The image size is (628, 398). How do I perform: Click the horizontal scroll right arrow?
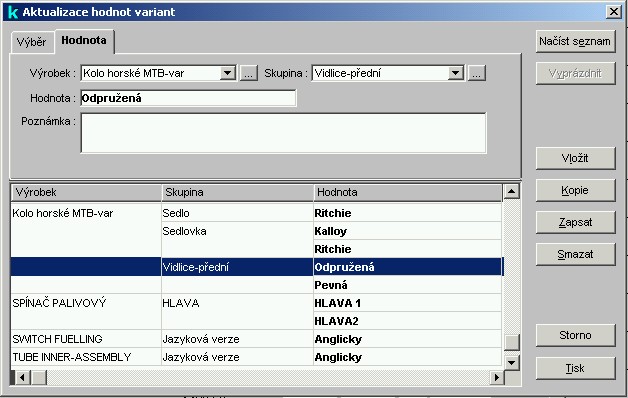(497, 377)
